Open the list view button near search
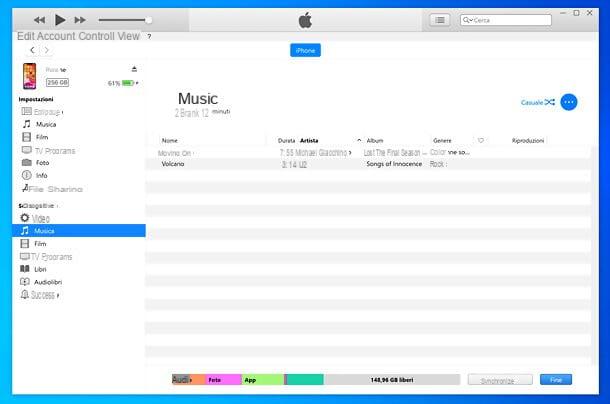The height and width of the screenshot is (404, 610). [440, 20]
